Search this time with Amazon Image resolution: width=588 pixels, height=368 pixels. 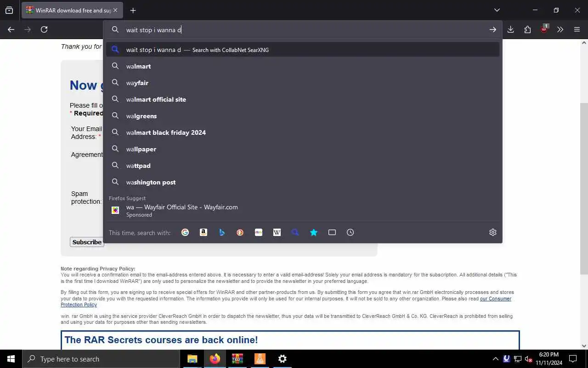(x=204, y=232)
